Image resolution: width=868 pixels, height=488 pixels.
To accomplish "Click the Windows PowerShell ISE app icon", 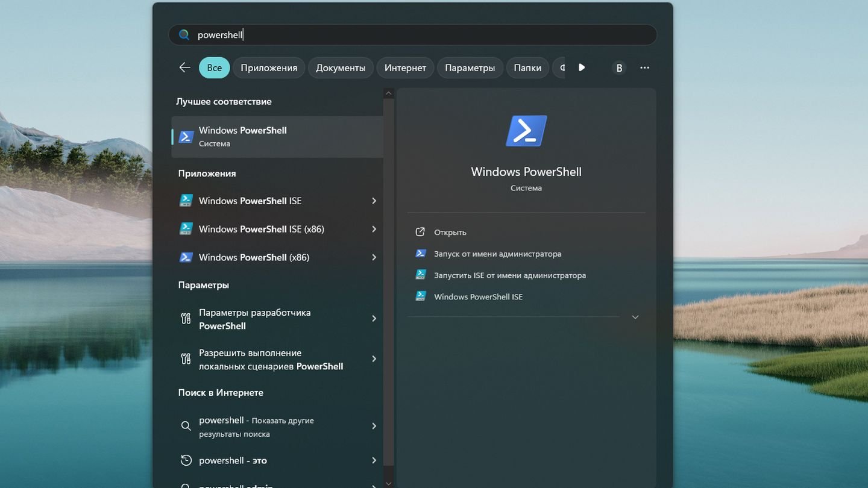I will [x=186, y=201].
